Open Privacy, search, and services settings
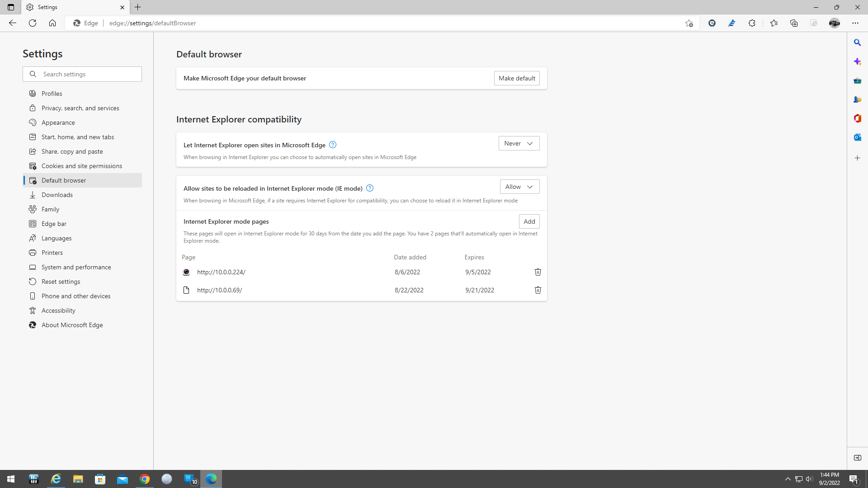The height and width of the screenshot is (488, 868). (x=82, y=108)
